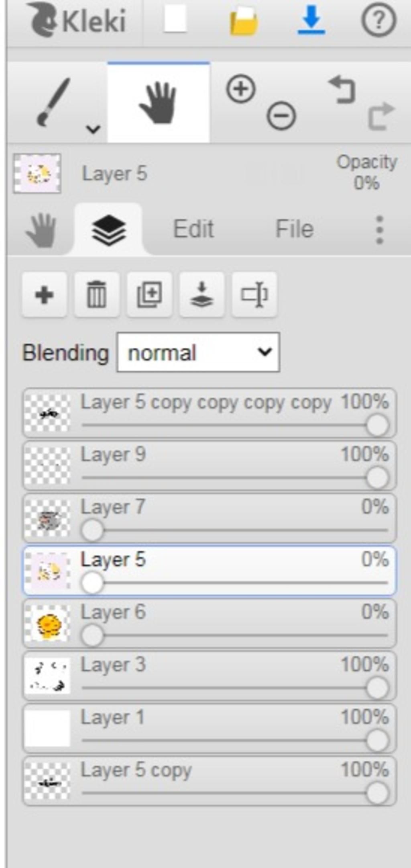Select the Brush tool

coord(53,102)
